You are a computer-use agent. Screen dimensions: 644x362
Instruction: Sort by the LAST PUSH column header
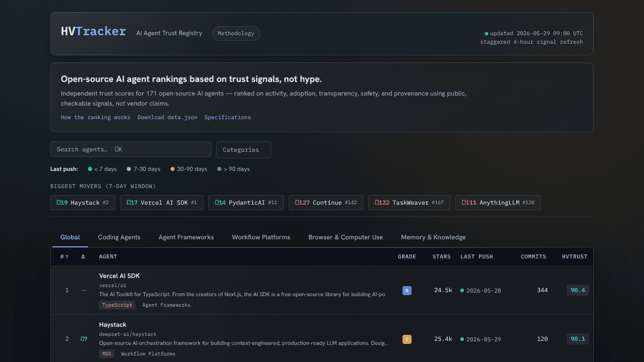pos(476,256)
